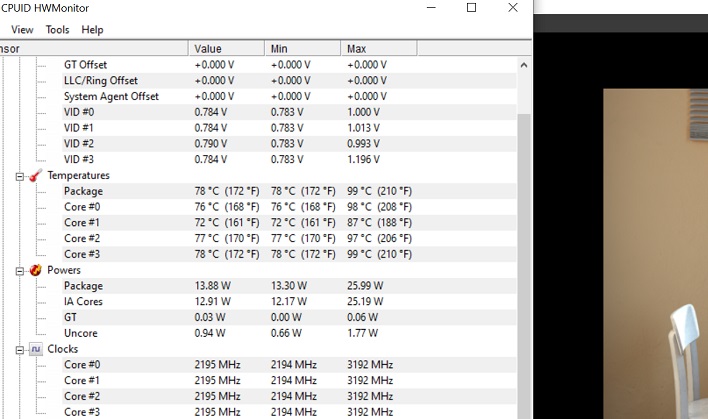This screenshot has height=419, width=708.
Task: Select temperature Core #3 row
Action: [289, 255]
